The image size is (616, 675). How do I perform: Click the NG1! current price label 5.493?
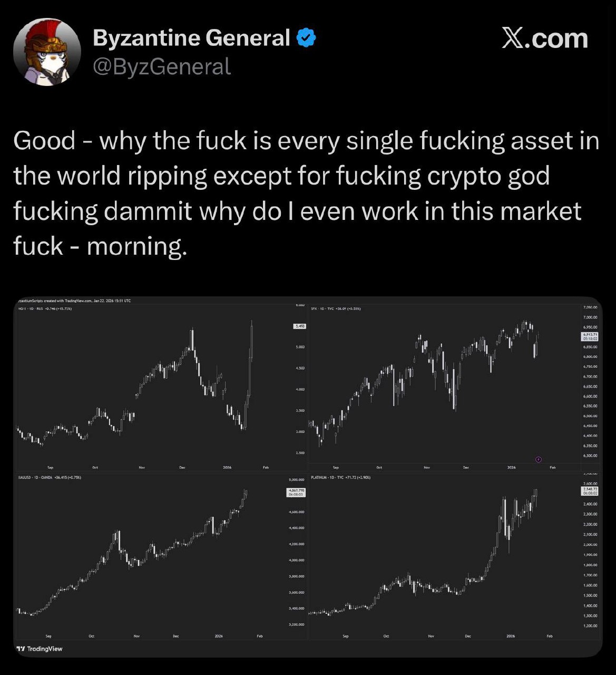tap(298, 326)
